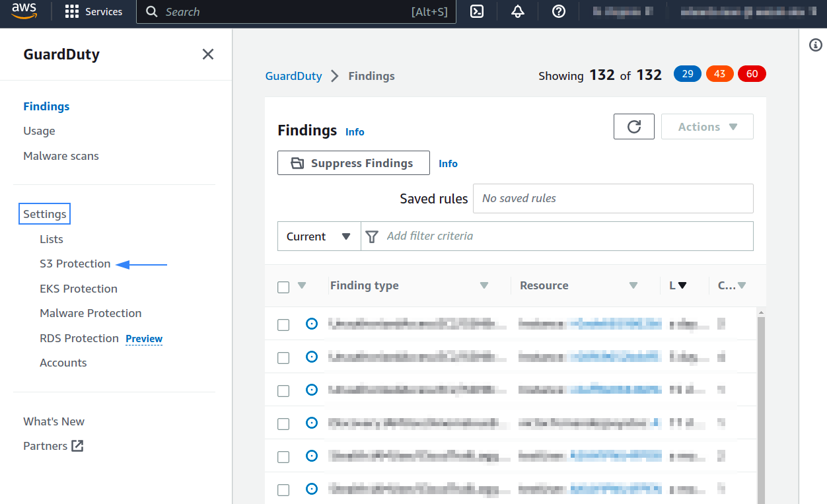Screen dimensions: 827x504
Task: Check the third finding row checkbox
Action: 283,390
